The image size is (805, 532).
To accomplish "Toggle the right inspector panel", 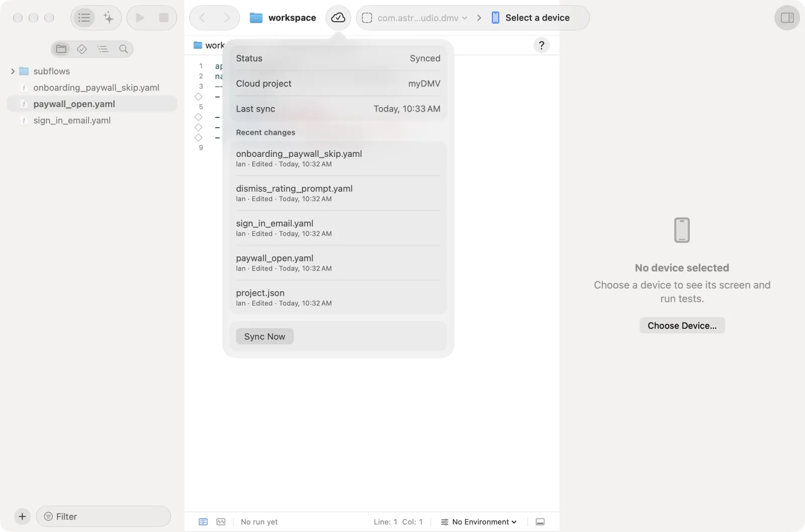I will (x=787, y=18).
